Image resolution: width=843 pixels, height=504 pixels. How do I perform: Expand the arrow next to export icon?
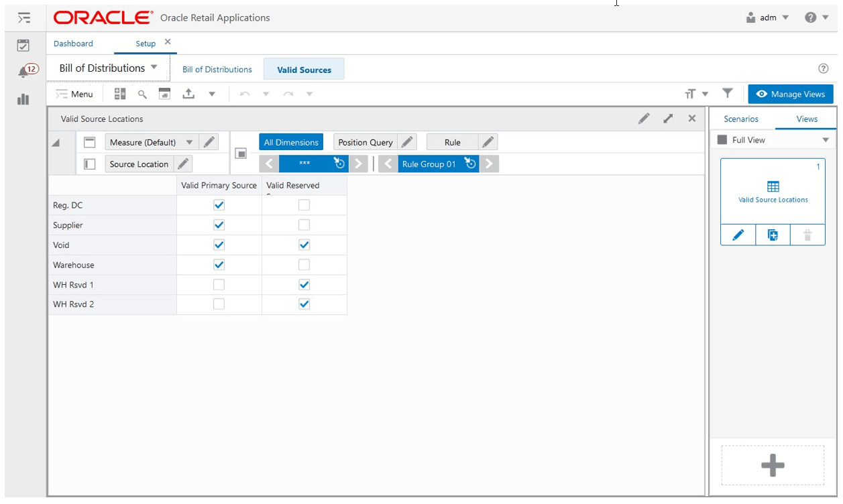point(212,94)
